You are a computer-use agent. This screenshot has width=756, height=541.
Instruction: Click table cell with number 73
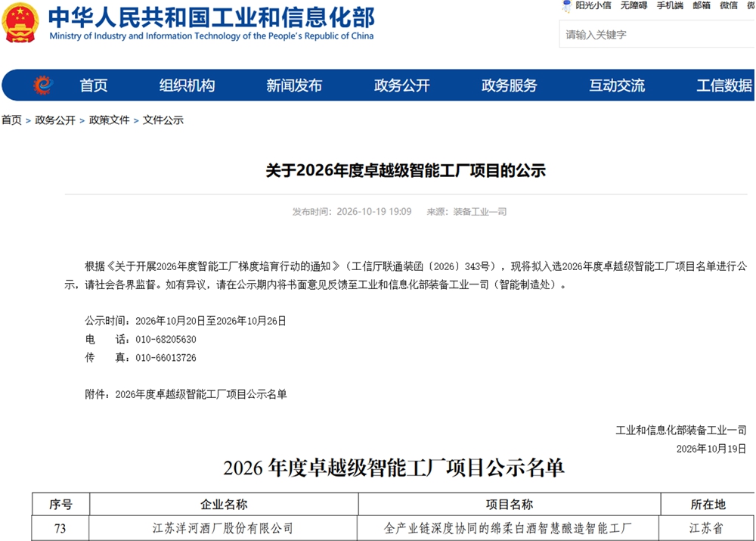[x=60, y=528]
